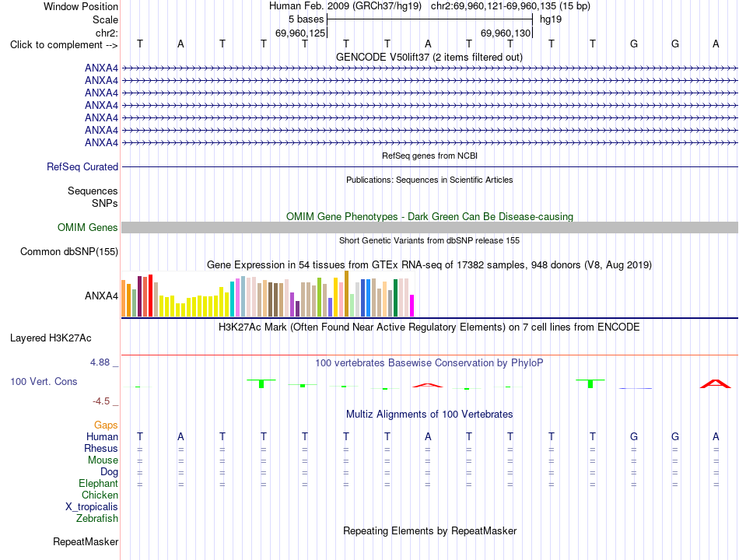Click the Gaps row label
739x560 pixels.
tap(106, 425)
